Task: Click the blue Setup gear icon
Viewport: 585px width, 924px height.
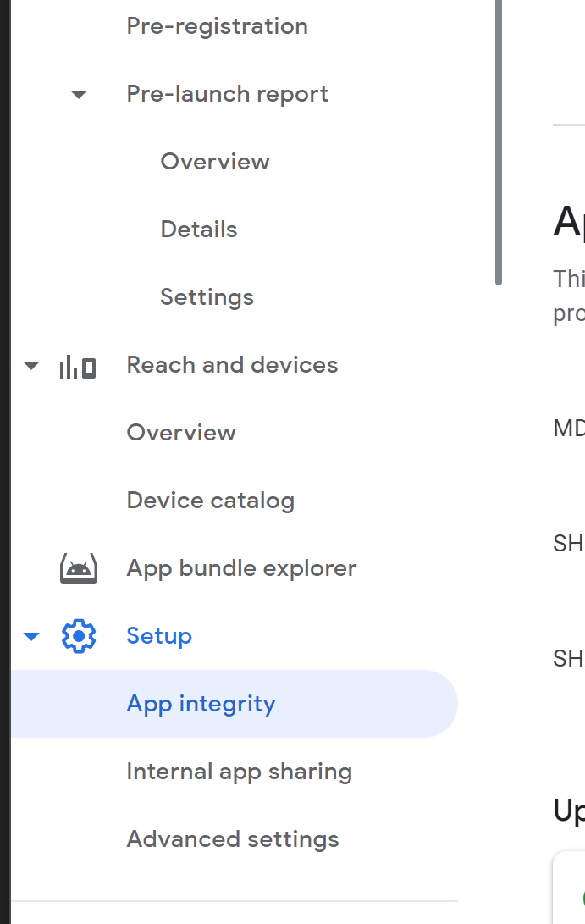Action: pyautogui.click(x=79, y=636)
